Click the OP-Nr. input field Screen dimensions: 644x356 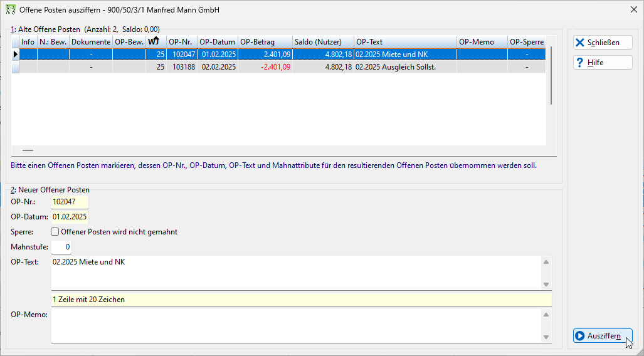(x=70, y=202)
